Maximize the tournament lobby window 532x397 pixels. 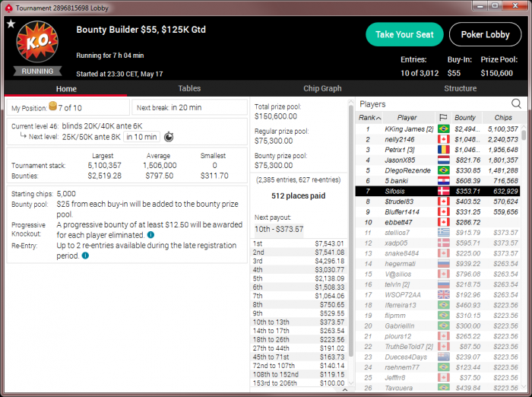(495, 6)
